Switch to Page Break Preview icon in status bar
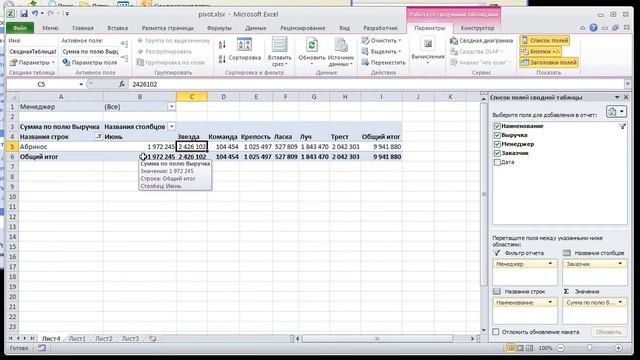640x360 pixels. click(x=529, y=348)
